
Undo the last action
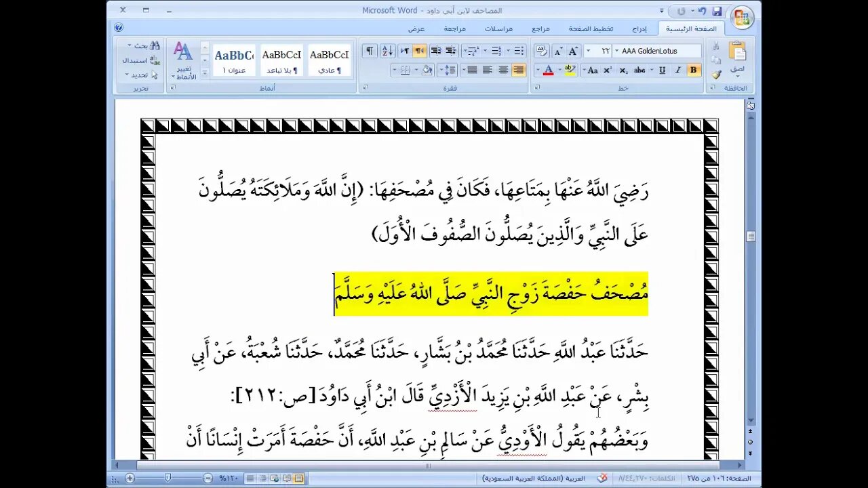703,11
